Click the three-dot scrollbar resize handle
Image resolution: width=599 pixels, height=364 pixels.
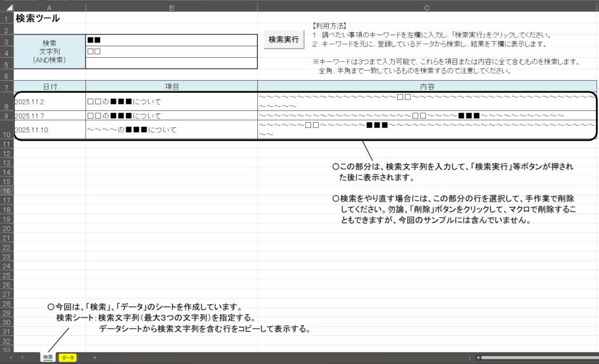click(x=469, y=357)
